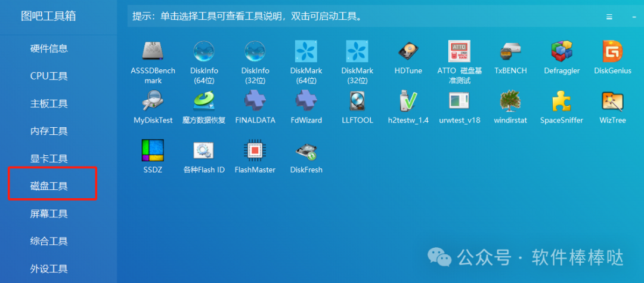Select DiskInfo (32位) icon
The image size is (644, 283).
click(255, 51)
